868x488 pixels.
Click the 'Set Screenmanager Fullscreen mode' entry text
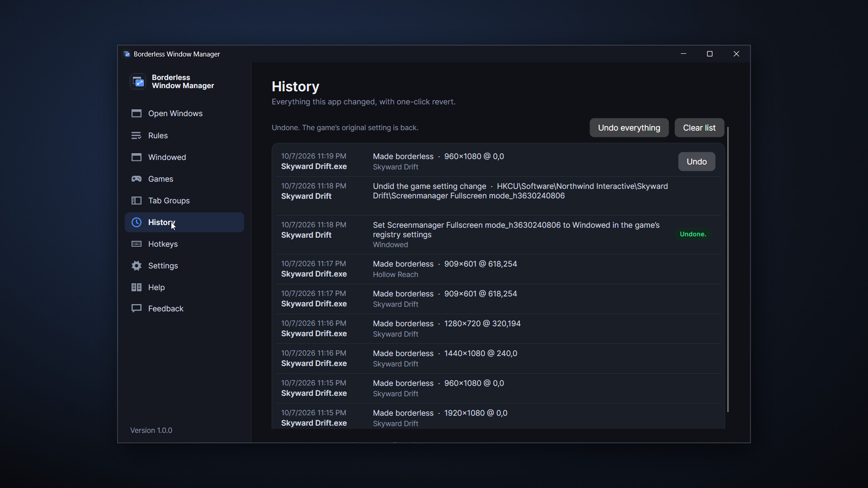[516, 230]
